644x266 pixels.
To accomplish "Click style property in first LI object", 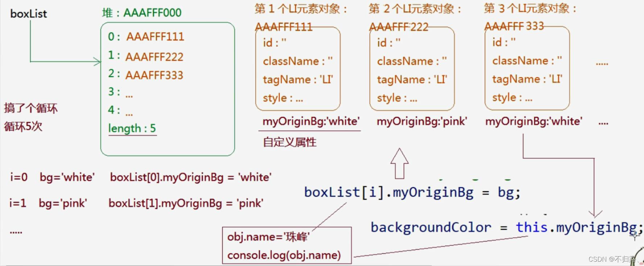I will 283,98.
